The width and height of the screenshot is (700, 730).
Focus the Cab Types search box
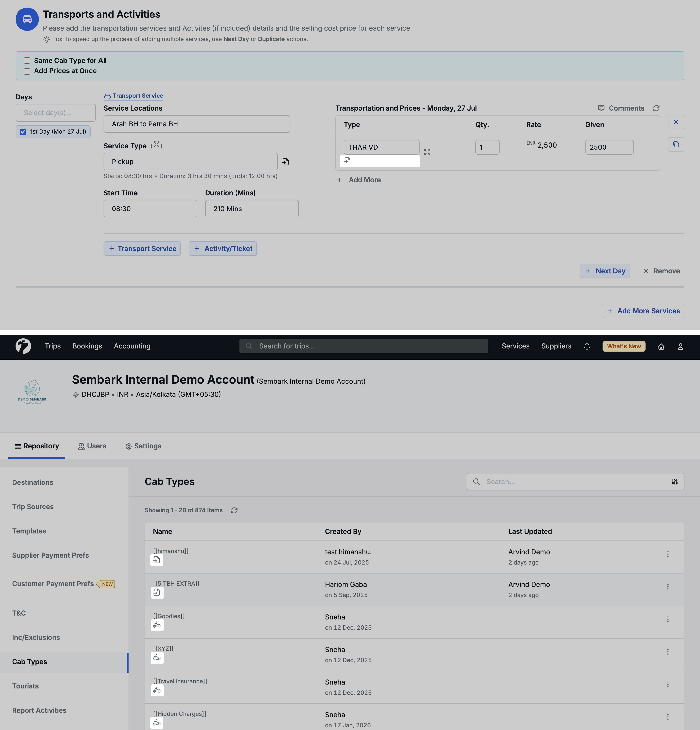[x=575, y=482]
